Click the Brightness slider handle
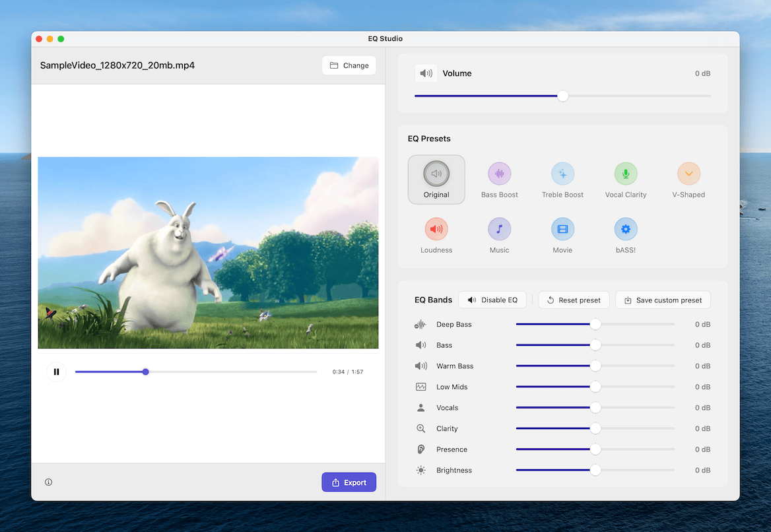The width and height of the screenshot is (771, 532). click(x=595, y=470)
